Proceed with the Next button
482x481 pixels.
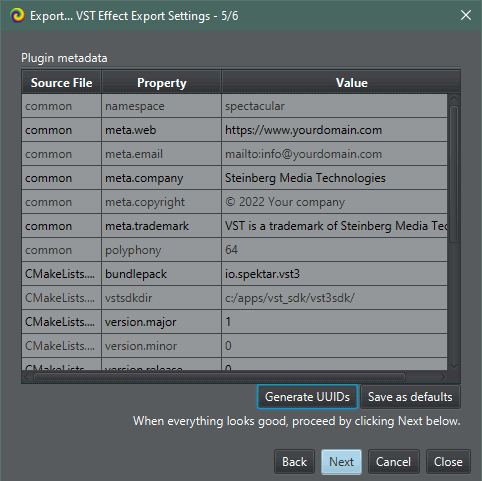point(341,462)
